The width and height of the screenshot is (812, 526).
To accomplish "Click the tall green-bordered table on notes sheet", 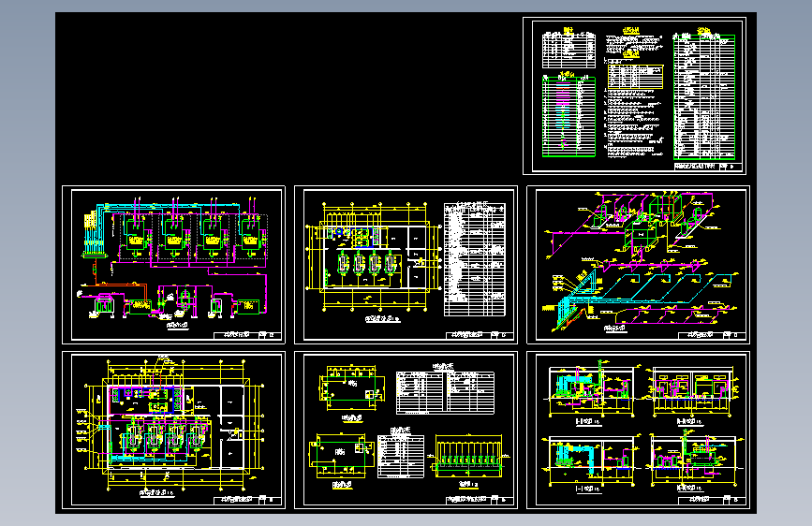I will tap(704, 96).
